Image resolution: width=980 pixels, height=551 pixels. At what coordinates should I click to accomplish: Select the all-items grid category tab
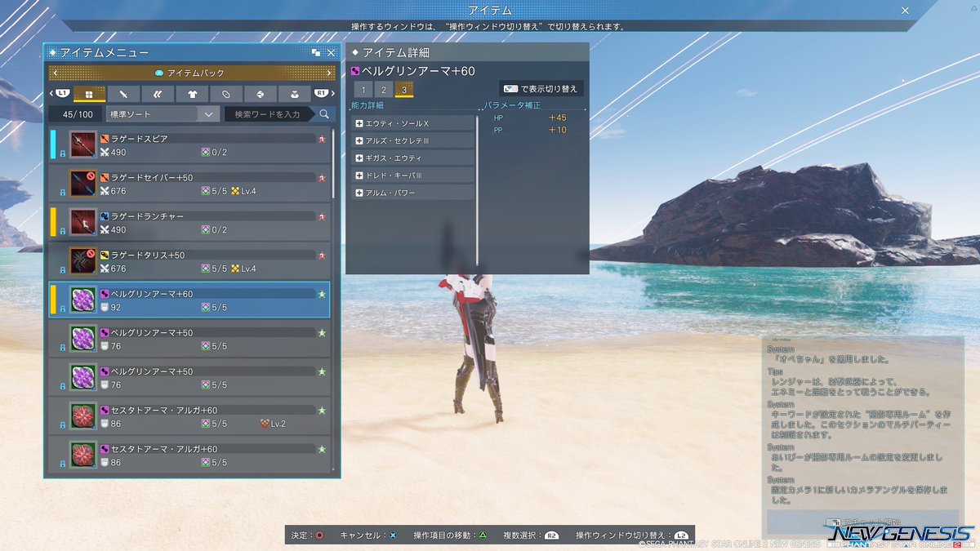(89, 93)
